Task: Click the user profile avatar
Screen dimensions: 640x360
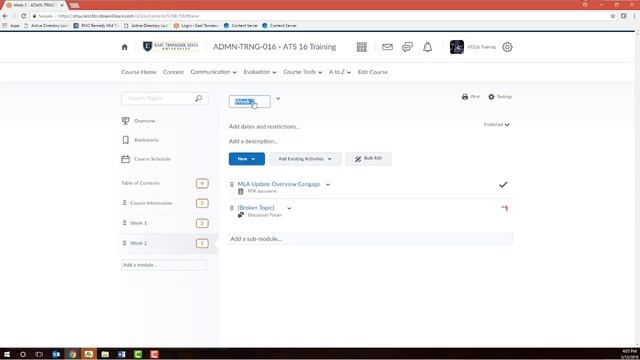Action: (457, 47)
